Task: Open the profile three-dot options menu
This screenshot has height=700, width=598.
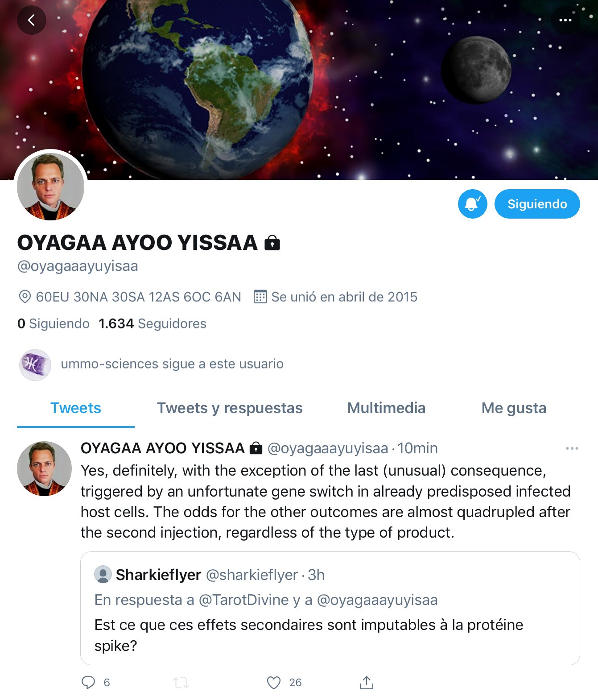Action: point(565,20)
